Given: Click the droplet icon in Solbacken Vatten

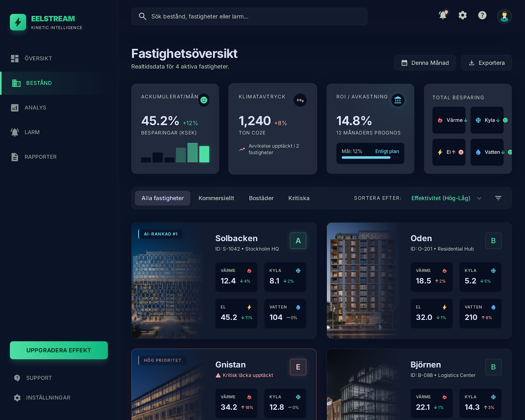Looking at the screenshot, I should point(298,307).
